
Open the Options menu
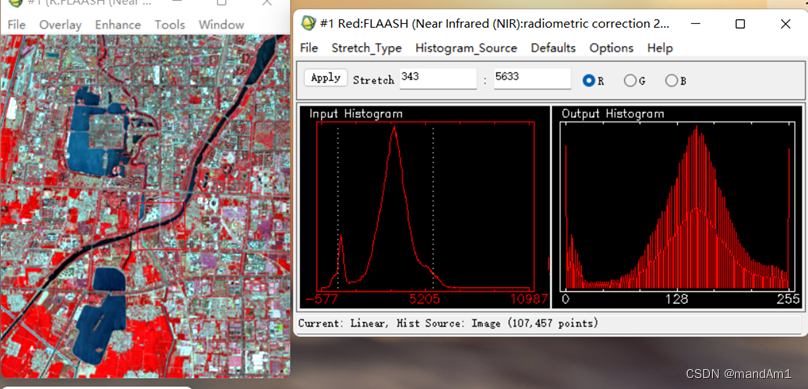click(611, 48)
